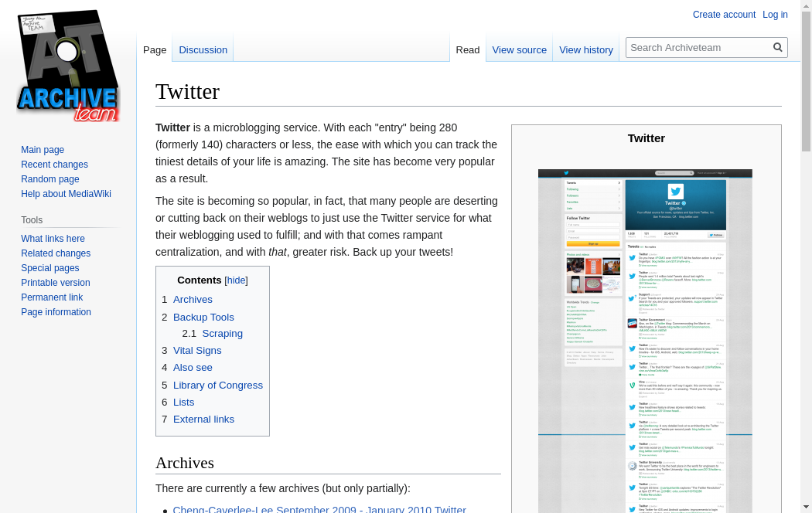The image size is (812, 513).
Task: Jump to Backup Tools section in contents
Action: pos(203,317)
